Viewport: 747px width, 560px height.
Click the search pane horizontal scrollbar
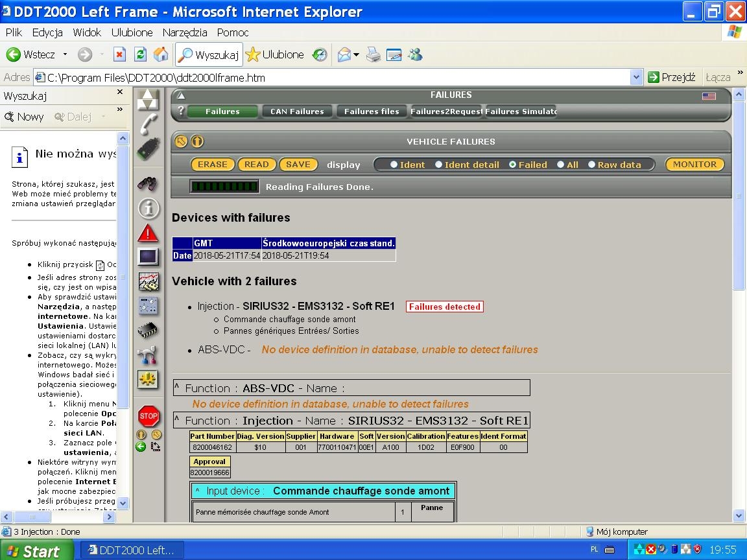tap(58, 517)
